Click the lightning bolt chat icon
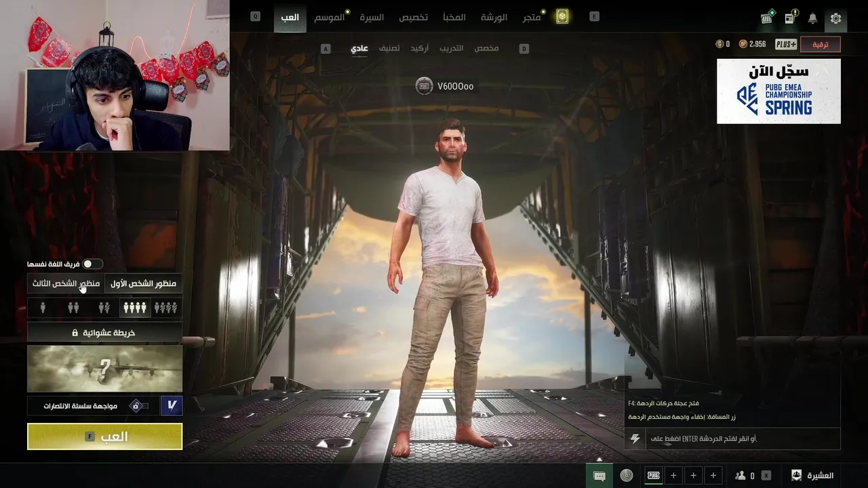 point(635,439)
